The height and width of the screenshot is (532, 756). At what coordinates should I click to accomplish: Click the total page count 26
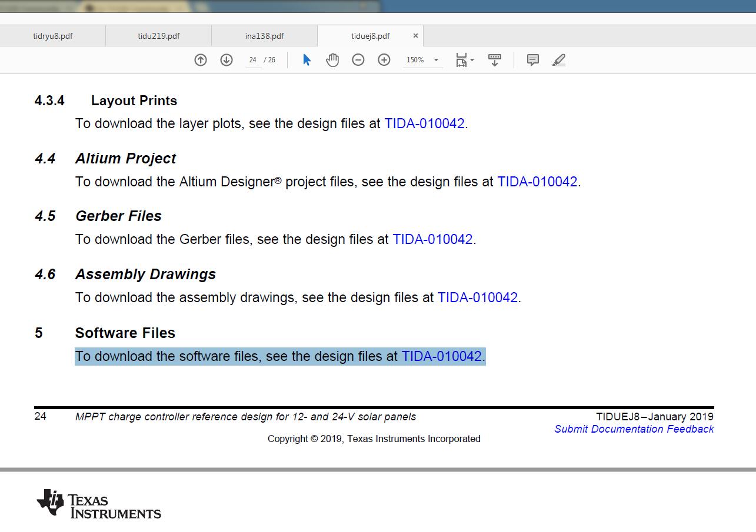coord(271,60)
